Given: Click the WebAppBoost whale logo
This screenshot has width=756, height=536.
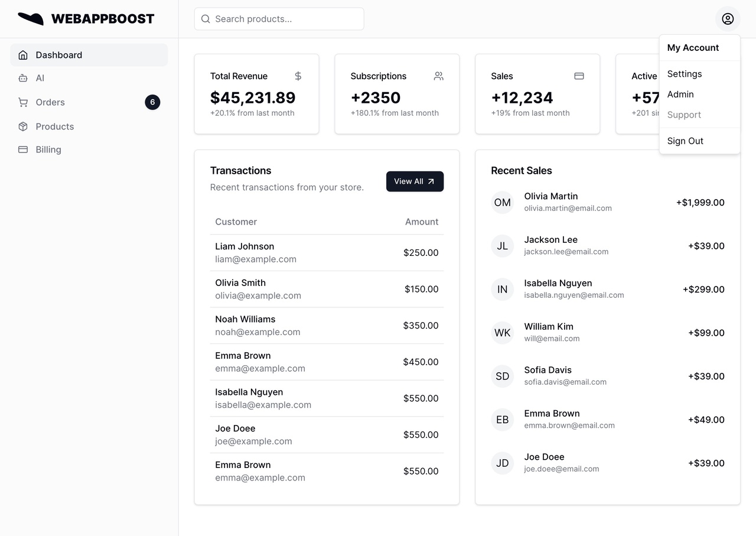Looking at the screenshot, I should (x=30, y=18).
